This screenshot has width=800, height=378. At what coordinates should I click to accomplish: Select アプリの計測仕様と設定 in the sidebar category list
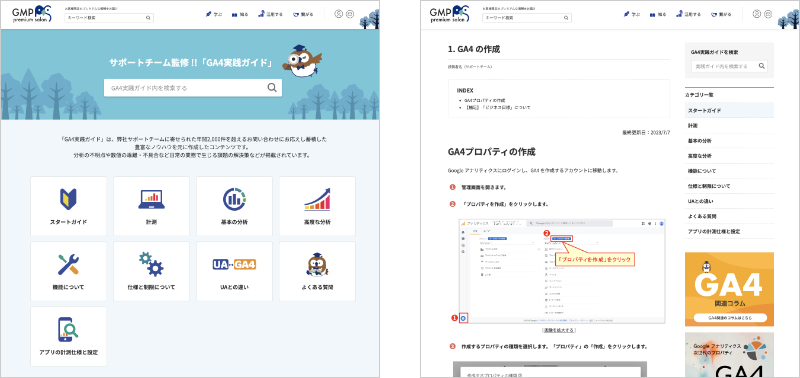point(729,232)
